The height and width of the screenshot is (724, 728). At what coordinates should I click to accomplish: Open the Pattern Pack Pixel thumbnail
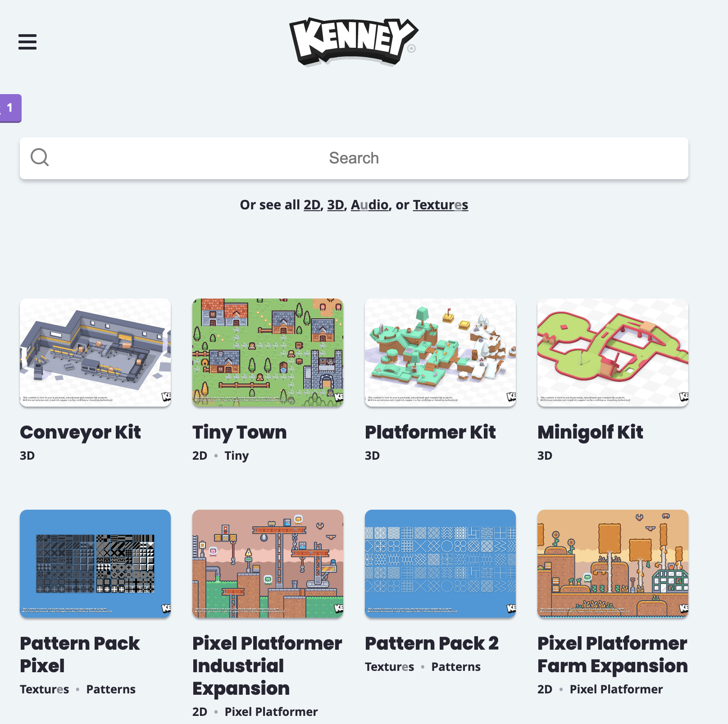(95, 564)
